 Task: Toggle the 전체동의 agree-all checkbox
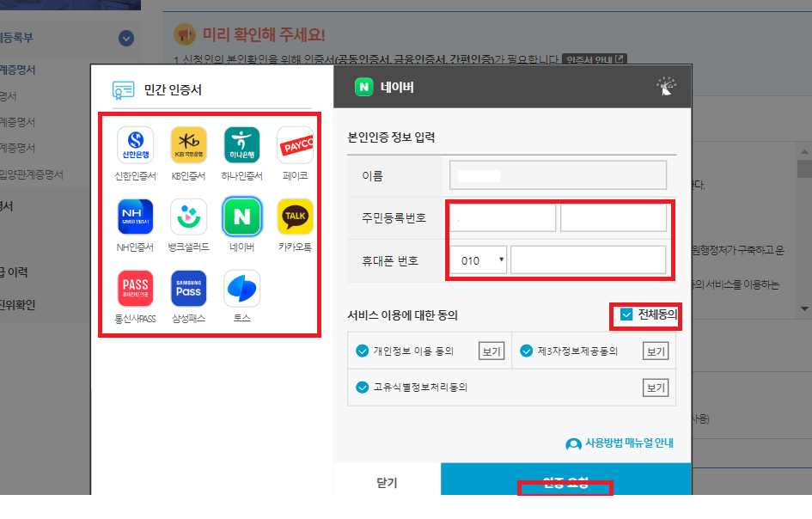point(626,314)
